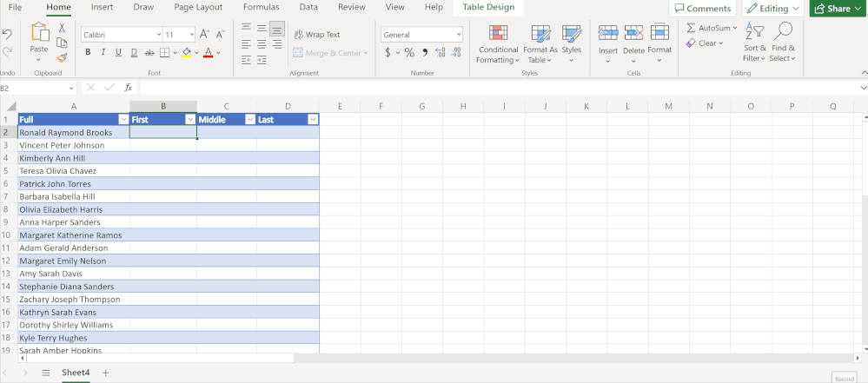
Task: Activate the Format Painter brush
Action: click(62, 57)
